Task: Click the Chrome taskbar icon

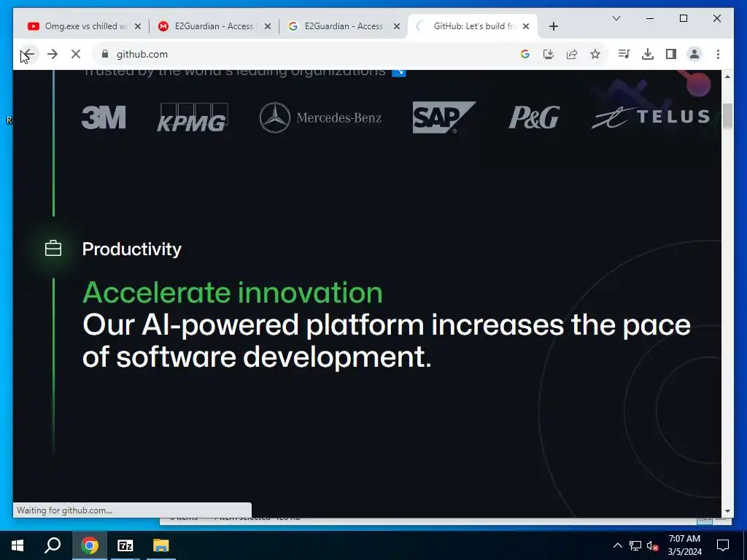Action: pos(89,545)
